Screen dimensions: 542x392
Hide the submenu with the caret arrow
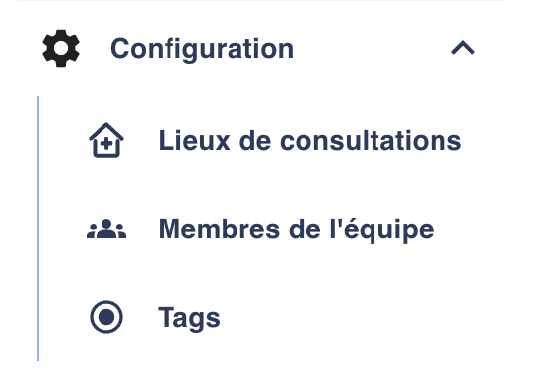463,48
